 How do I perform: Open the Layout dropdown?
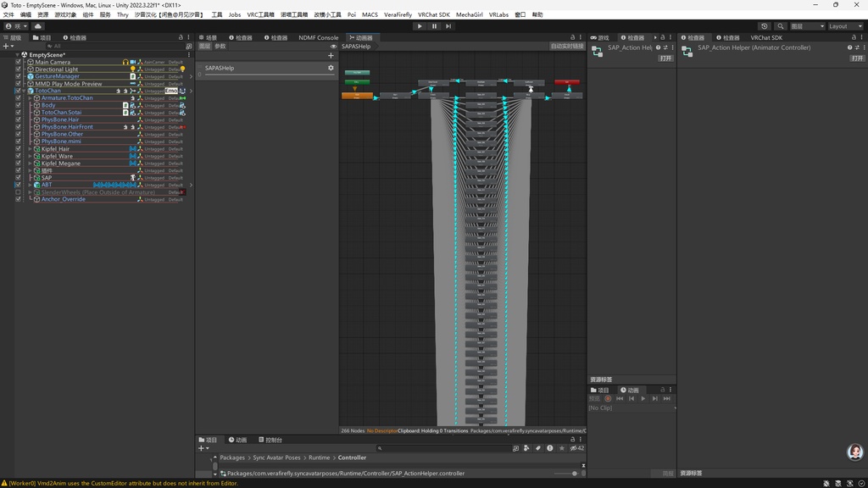coord(845,26)
